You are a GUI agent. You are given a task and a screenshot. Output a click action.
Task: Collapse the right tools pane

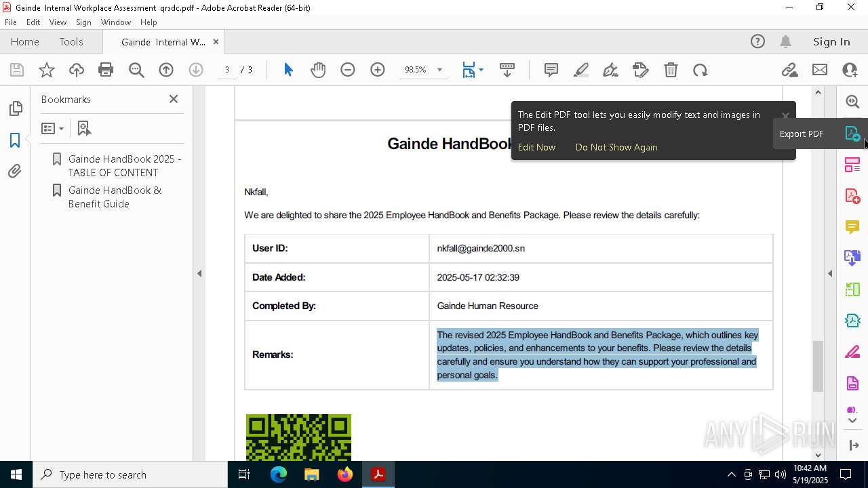point(830,274)
